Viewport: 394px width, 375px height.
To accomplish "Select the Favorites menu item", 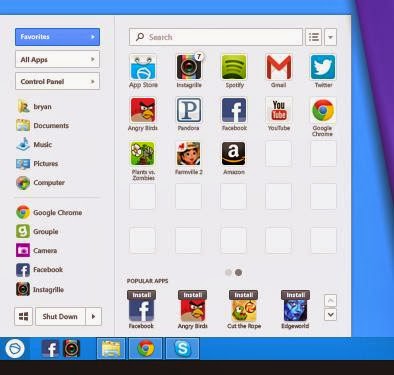I will coord(57,37).
